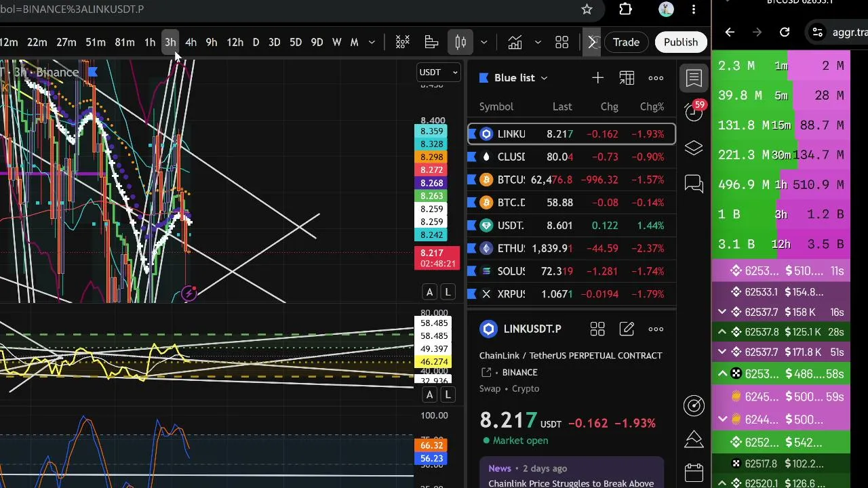Image resolution: width=868 pixels, height=488 pixels.
Task: Collapse the 62537.8 $125.1 K trade row
Action: click(x=722, y=332)
